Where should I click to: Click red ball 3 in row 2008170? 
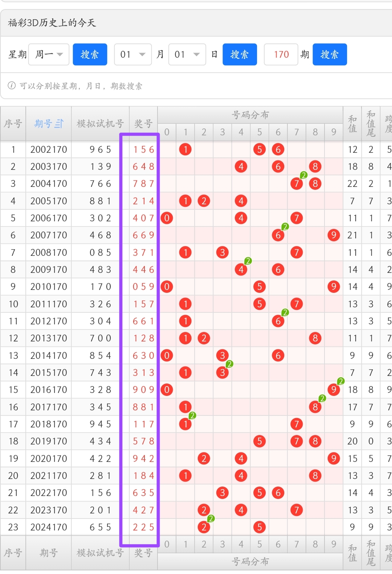222,253
